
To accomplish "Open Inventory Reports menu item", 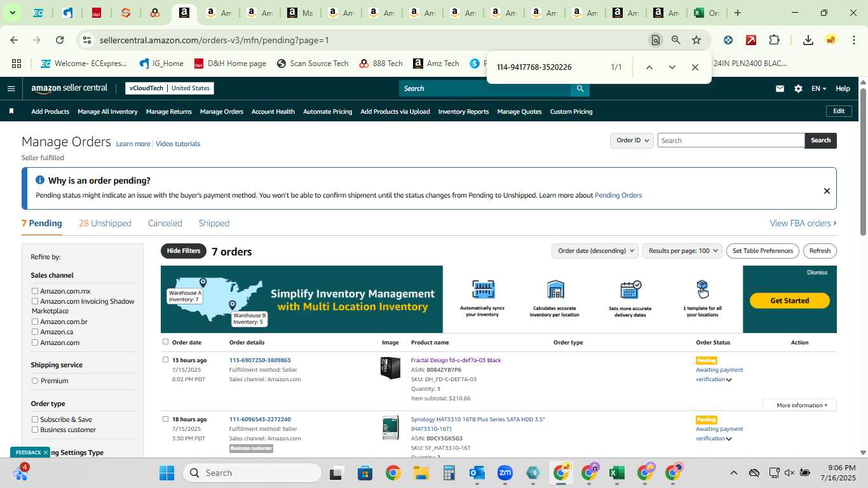I will coord(464,111).
